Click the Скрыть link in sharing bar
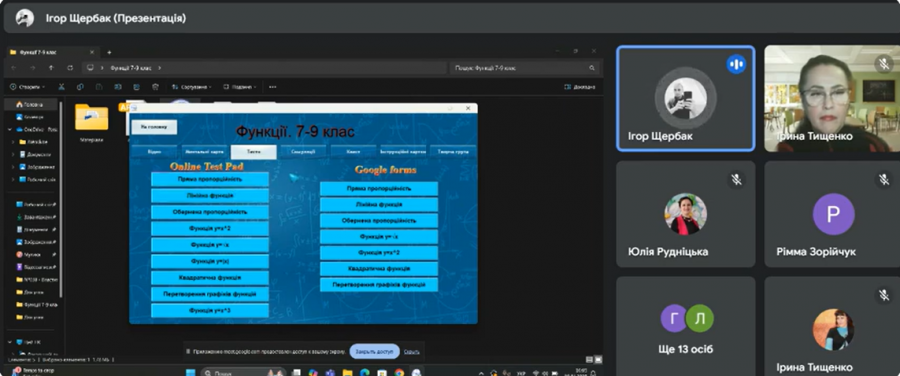Image resolution: width=900 pixels, height=376 pixels. (412, 351)
